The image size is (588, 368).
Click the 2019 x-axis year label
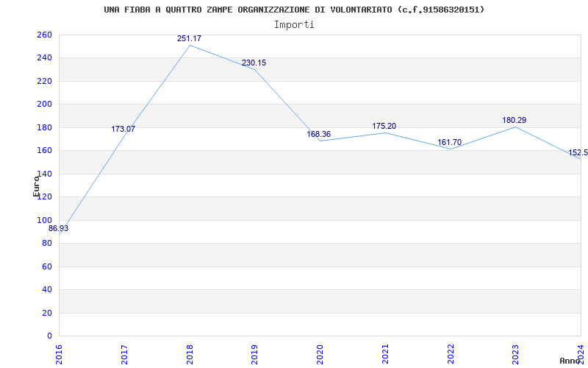pyautogui.click(x=254, y=355)
